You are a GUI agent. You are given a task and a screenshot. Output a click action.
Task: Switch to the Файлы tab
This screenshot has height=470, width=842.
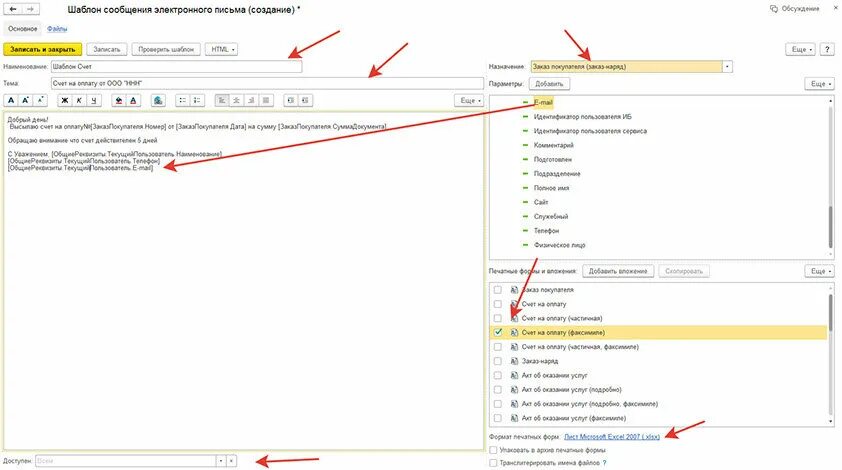pyautogui.click(x=57, y=28)
